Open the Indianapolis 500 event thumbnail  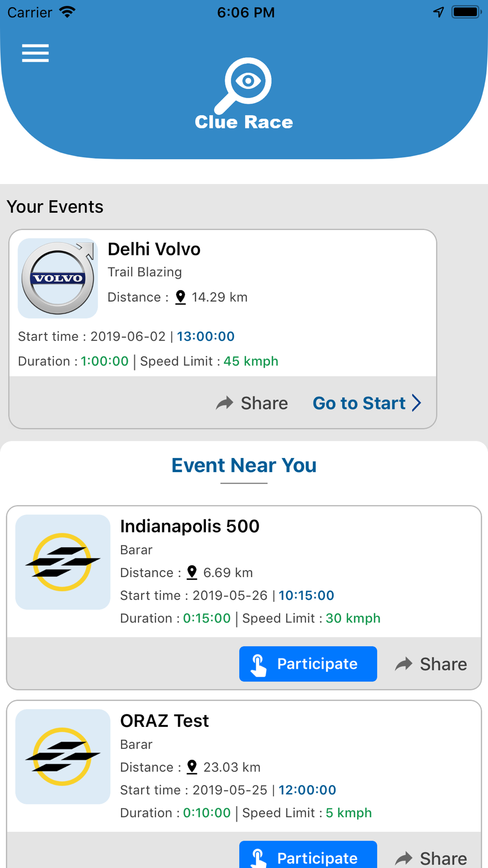(63, 562)
